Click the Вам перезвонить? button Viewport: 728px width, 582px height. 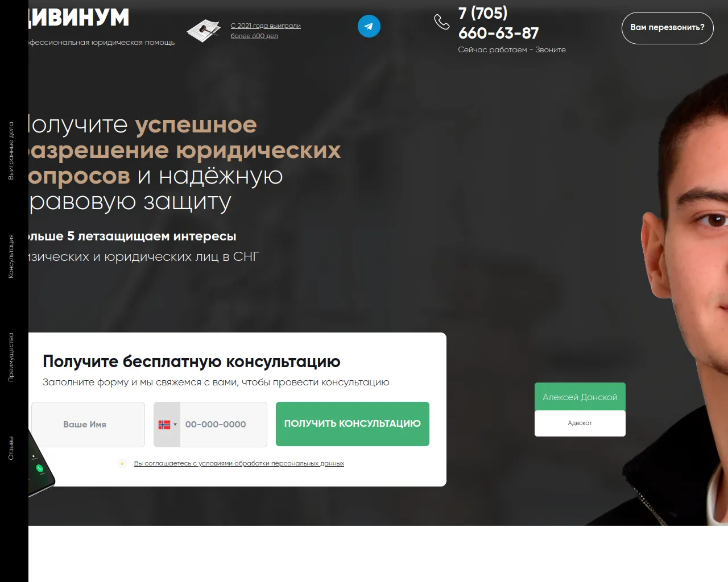[x=667, y=28]
